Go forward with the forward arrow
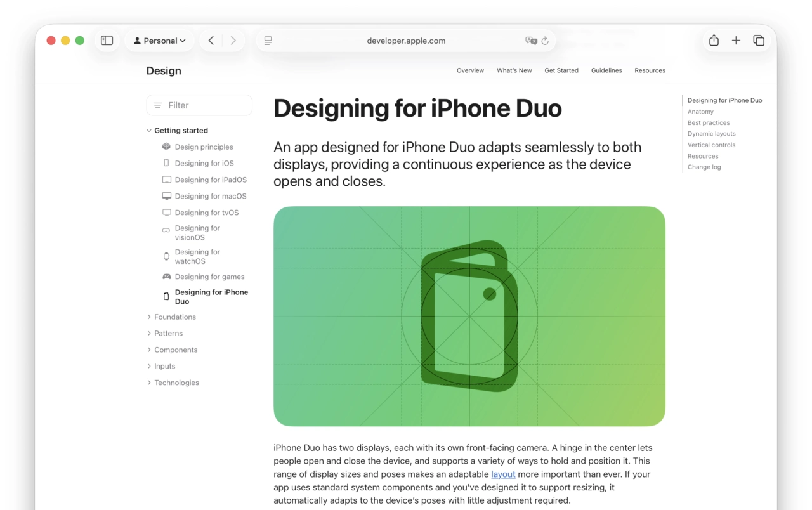Viewport: 812px width, 510px height. pyautogui.click(x=233, y=41)
